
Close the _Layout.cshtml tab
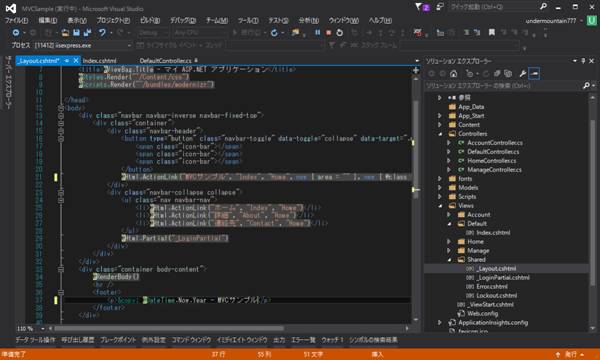pos(76,60)
